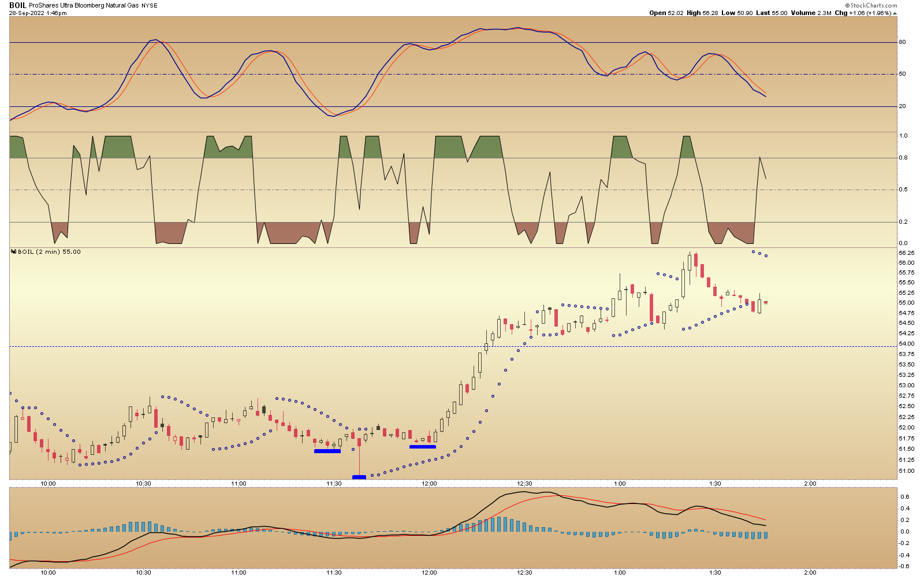Click the 52.00 price axis label
This screenshot has width=924, height=578.
coord(907,428)
